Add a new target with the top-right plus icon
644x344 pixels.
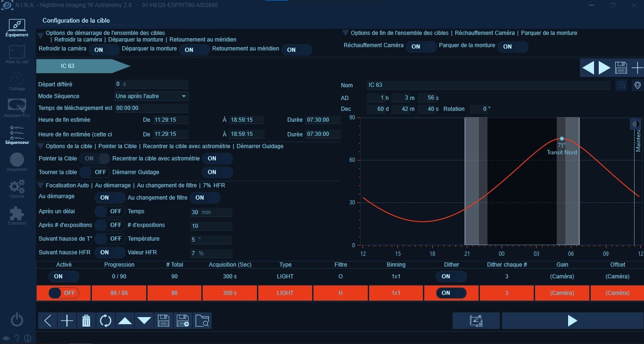tap(637, 68)
